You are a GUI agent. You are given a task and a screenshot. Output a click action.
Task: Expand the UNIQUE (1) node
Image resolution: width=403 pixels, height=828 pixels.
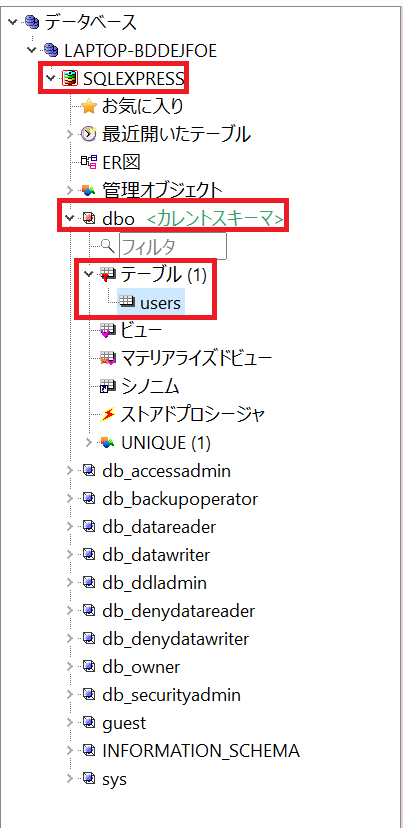[89, 443]
